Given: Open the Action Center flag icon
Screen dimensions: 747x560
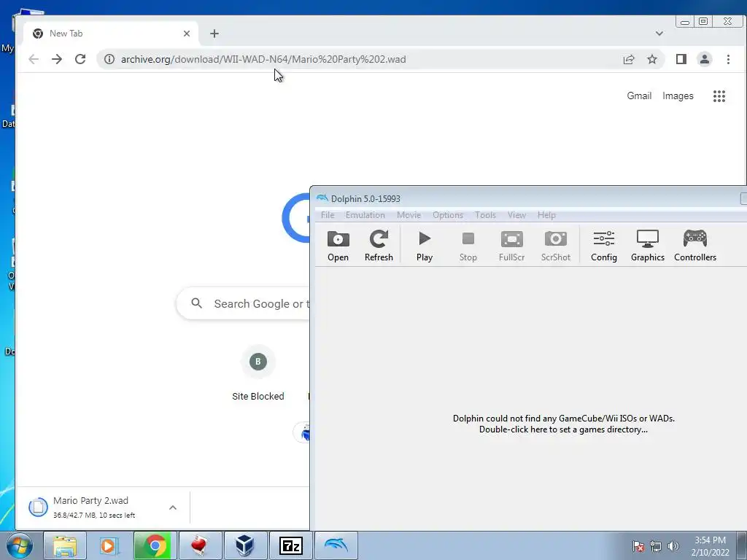Looking at the screenshot, I should tap(638, 546).
